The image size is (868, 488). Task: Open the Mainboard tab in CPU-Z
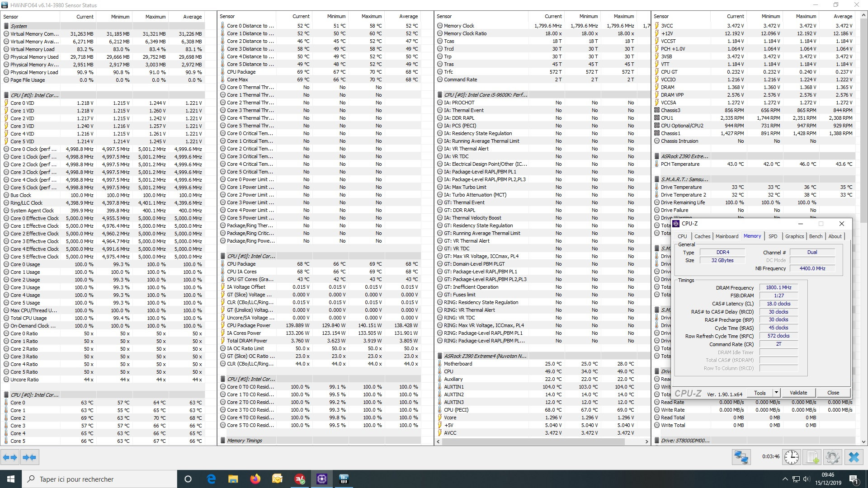726,236
